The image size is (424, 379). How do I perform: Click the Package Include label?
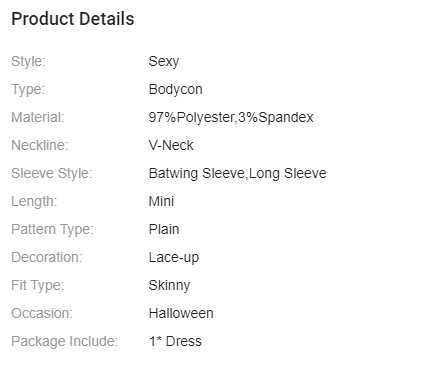pos(64,342)
